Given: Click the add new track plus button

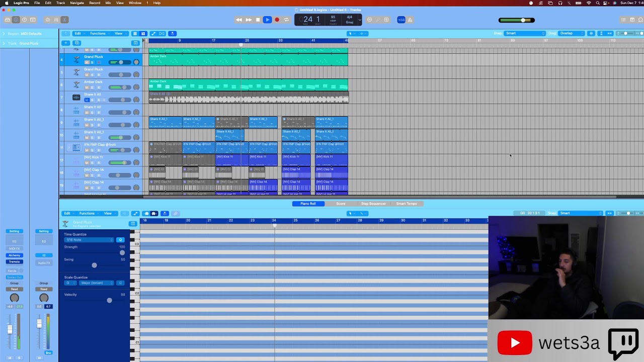Looking at the screenshot, I should 65,43.
